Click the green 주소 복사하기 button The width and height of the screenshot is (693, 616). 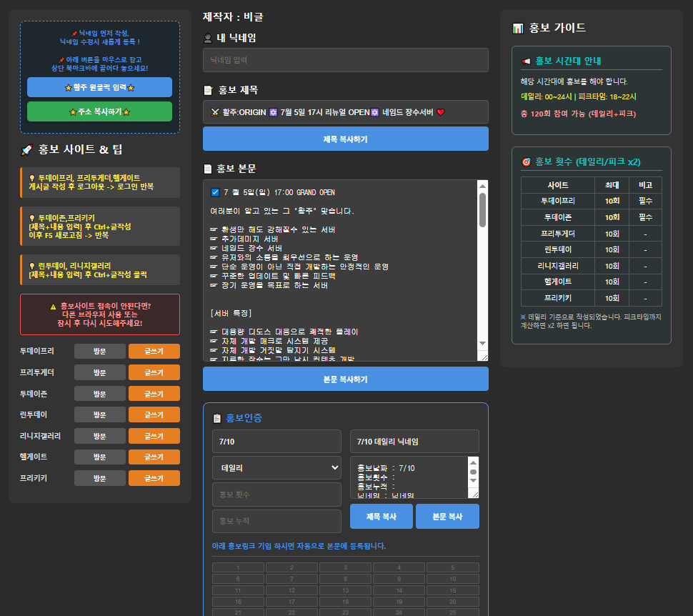(x=99, y=111)
